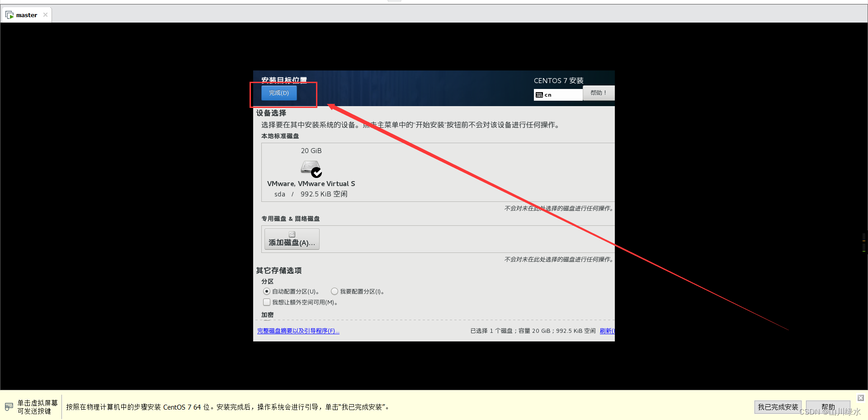
Task: Select 自动配置分区 partitioning option
Action: (x=267, y=291)
